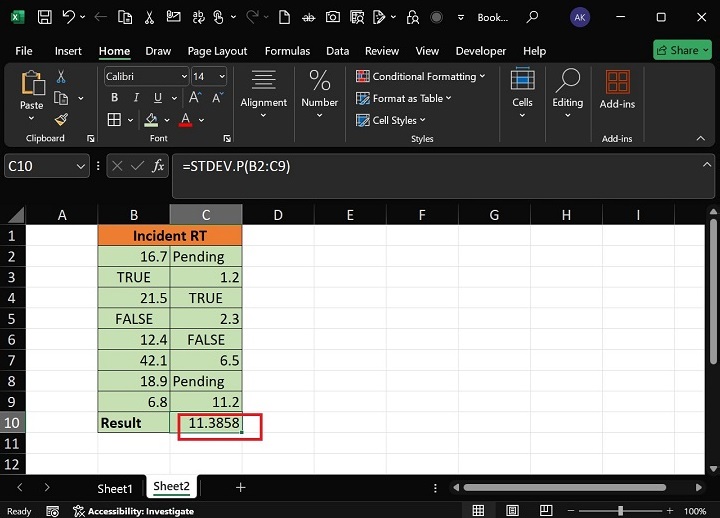This screenshot has height=518, width=720.
Task: Open the Formulas ribbon tab
Action: click(287, 51)
